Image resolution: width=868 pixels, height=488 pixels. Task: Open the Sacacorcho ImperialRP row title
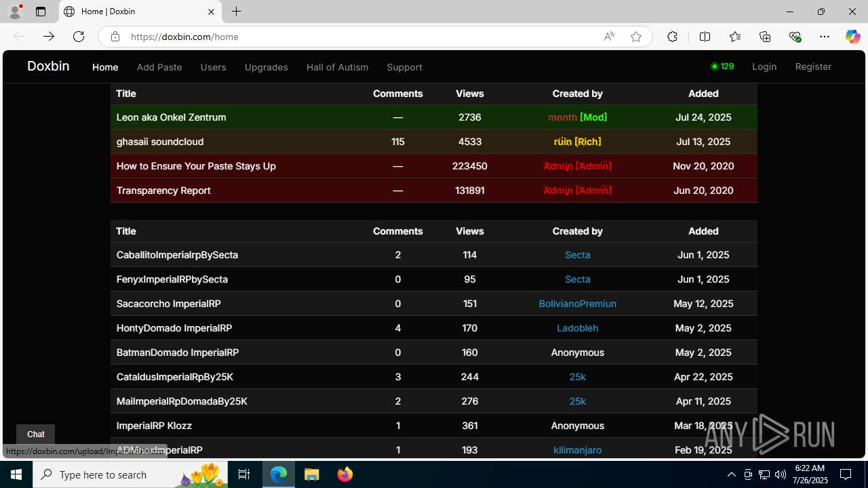coord(169,304)
